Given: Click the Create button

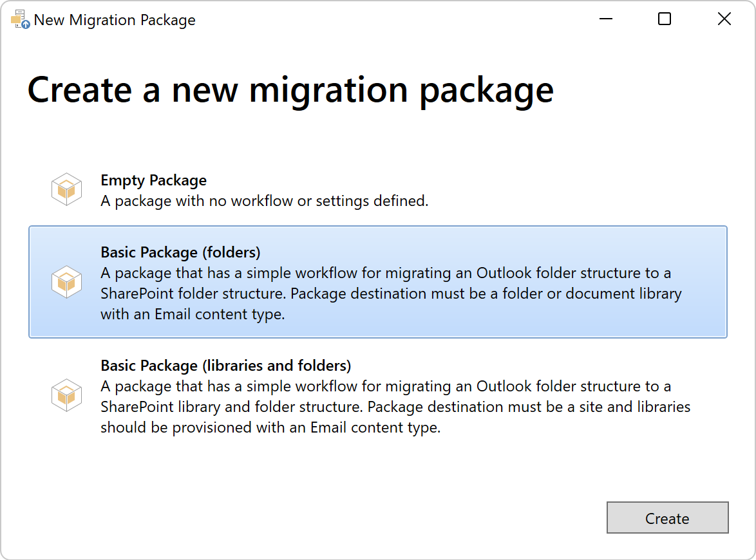Looking at the screenshot, I should (x=667, y=518).
